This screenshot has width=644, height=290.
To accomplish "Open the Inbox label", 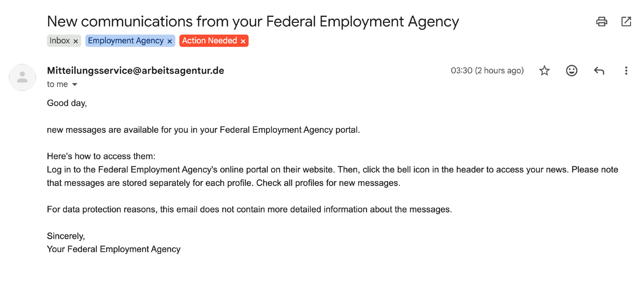I will [60, 41].
